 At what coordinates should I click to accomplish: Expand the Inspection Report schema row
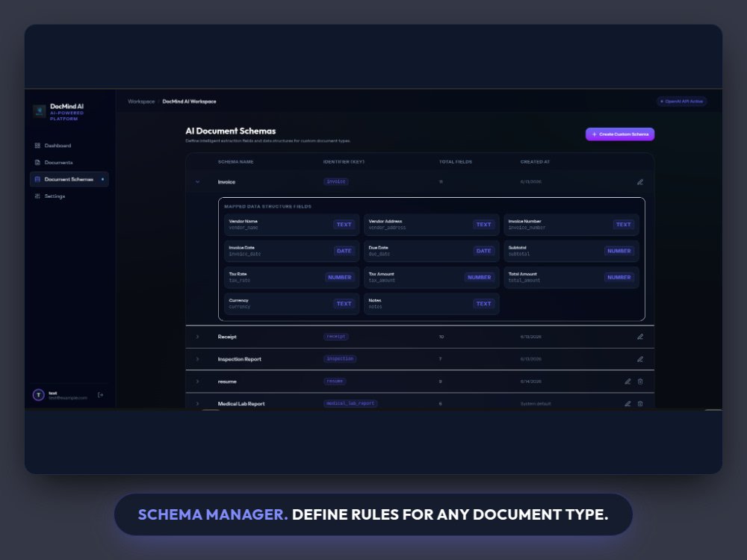198,359
